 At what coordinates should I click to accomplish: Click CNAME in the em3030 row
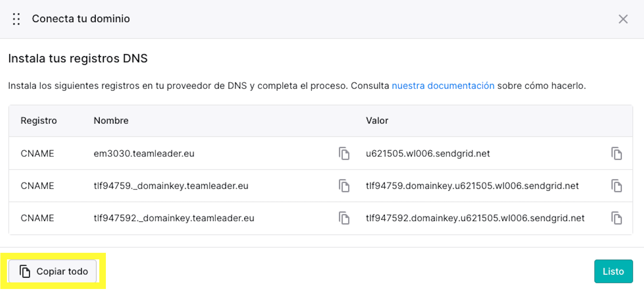point(37,153)
